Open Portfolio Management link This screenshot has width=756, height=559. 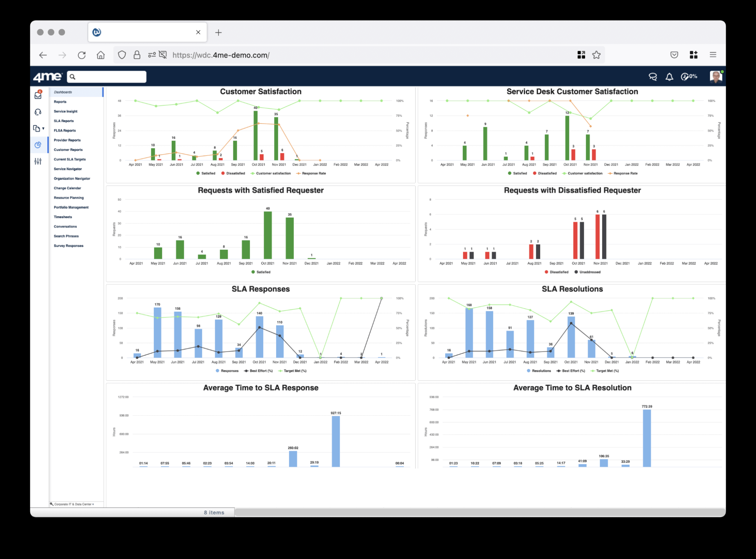(71, 207)
